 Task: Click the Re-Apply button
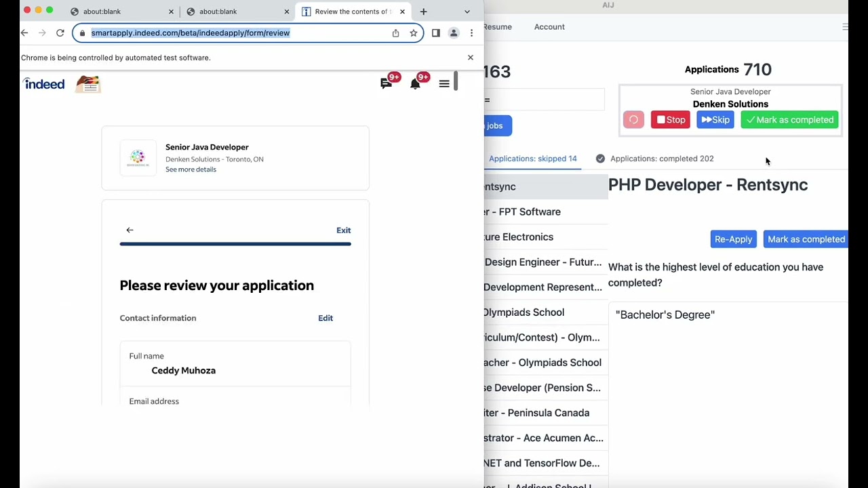click(x=733, y=239)
